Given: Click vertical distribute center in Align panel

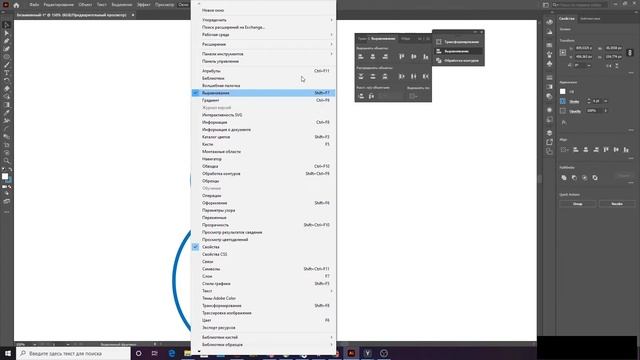Looking at the screenshot, I should (x=373, y=76).
